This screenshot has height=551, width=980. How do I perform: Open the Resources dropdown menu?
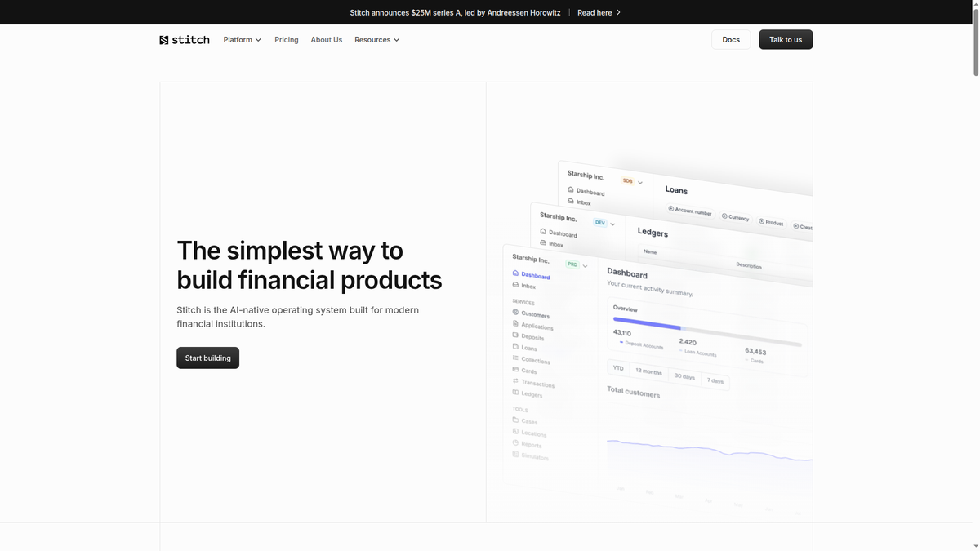click(x=377, y=40)
